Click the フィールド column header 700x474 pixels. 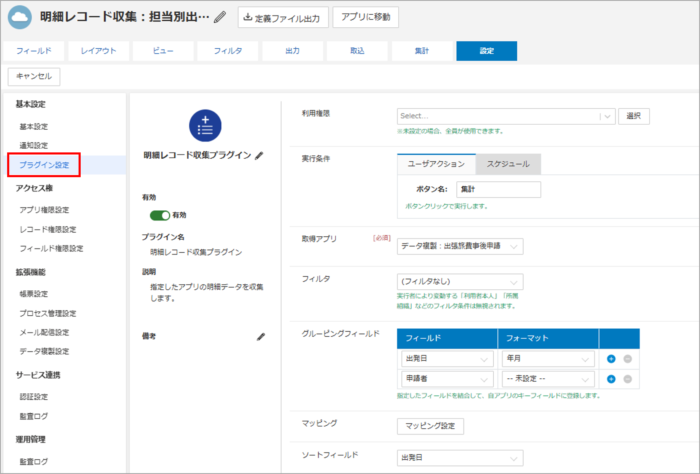[x=447, y=339]
